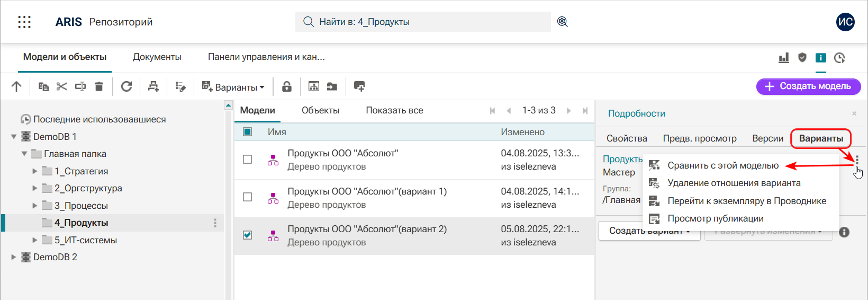
Task: Go to last page of model list
Action: (x=585, y=111)
